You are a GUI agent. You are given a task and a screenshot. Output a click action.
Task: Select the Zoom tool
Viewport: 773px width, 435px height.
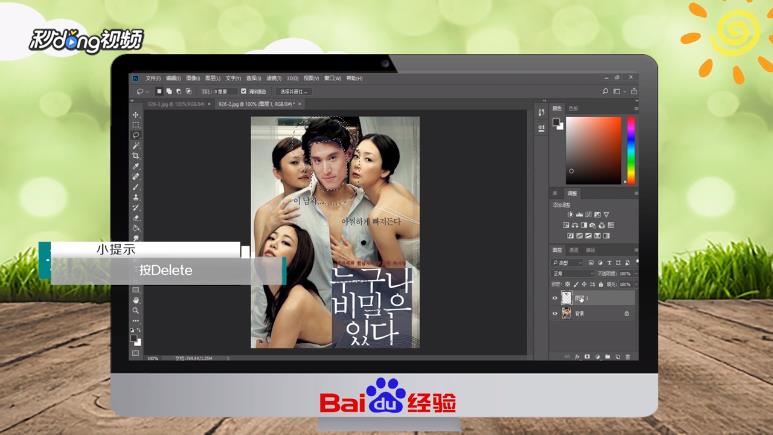[136, 310]
